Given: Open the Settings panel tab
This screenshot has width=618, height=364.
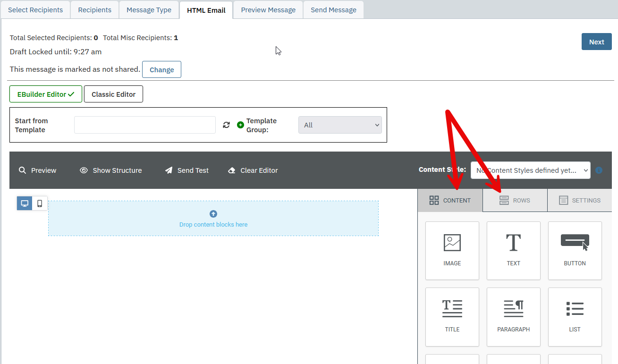Looking at the screenshot, I should point(580,200).
